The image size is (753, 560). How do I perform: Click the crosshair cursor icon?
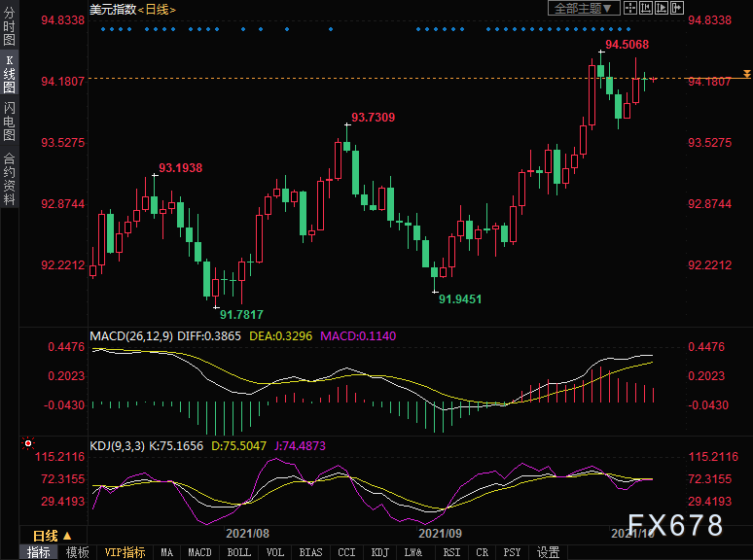tap(630, 8)
